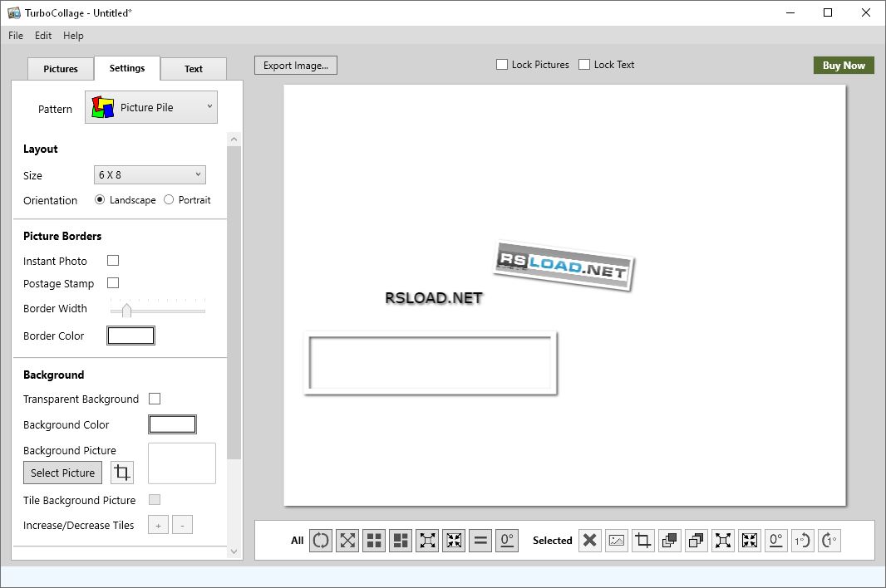The height and width of the screenshot is (588, 886).
Task: Click the Background Picture preview box
Action: pyautogui.click(x=182, y=463)
